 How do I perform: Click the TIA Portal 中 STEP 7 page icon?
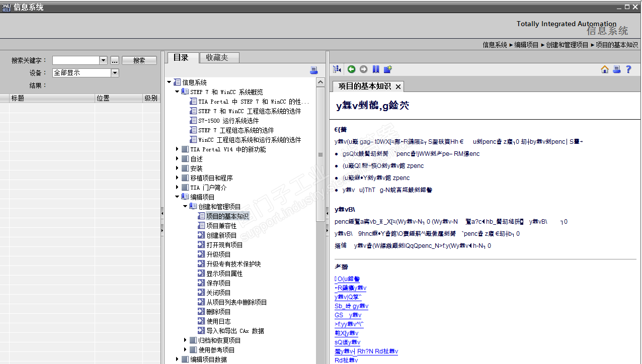point(193,102)
